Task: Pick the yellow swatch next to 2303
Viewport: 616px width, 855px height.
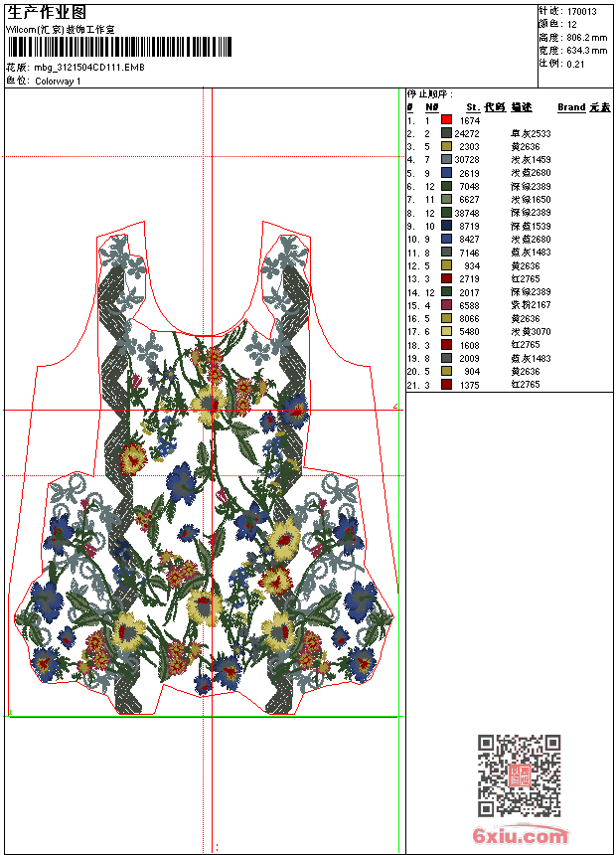Action: click(446, 146)
